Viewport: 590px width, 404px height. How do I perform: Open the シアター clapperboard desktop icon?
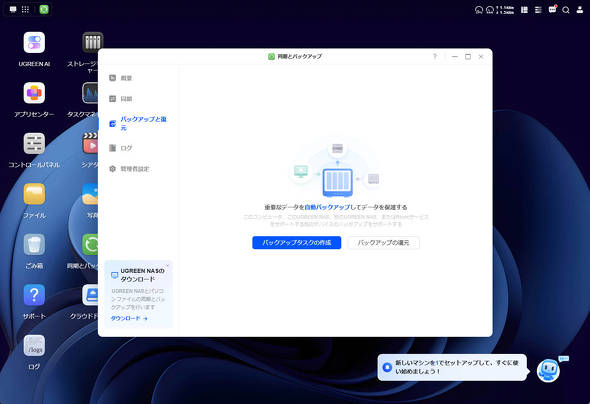pos(90,143)
